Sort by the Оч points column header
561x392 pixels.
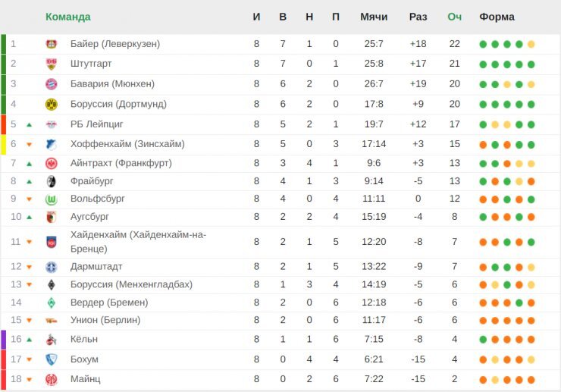point(454,17)
